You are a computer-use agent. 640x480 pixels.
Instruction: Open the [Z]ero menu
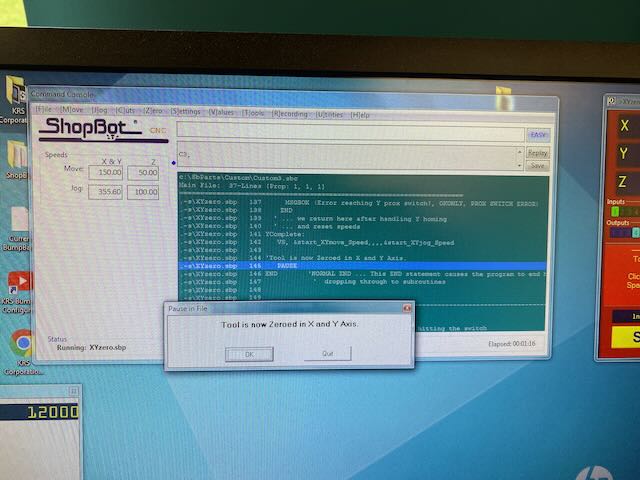pos(152,111)
